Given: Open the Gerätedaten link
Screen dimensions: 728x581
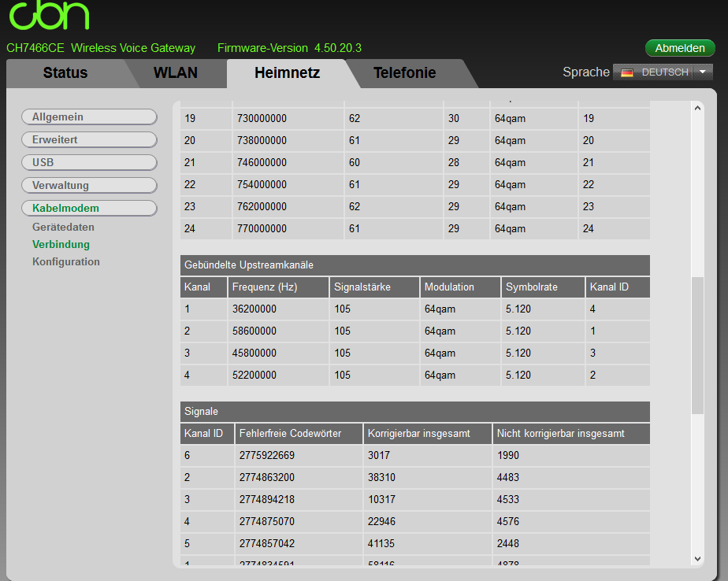Looking at the screenshot, I should [x=63, y=228].
